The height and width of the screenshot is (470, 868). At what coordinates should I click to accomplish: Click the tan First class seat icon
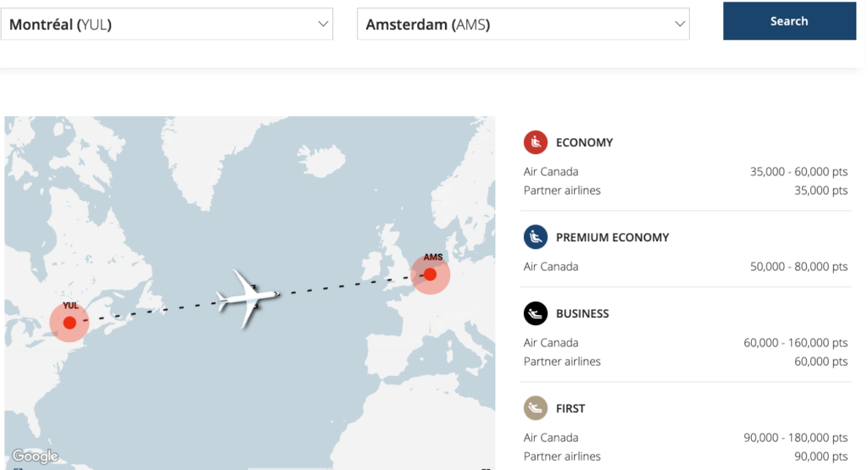coord(536,408)
